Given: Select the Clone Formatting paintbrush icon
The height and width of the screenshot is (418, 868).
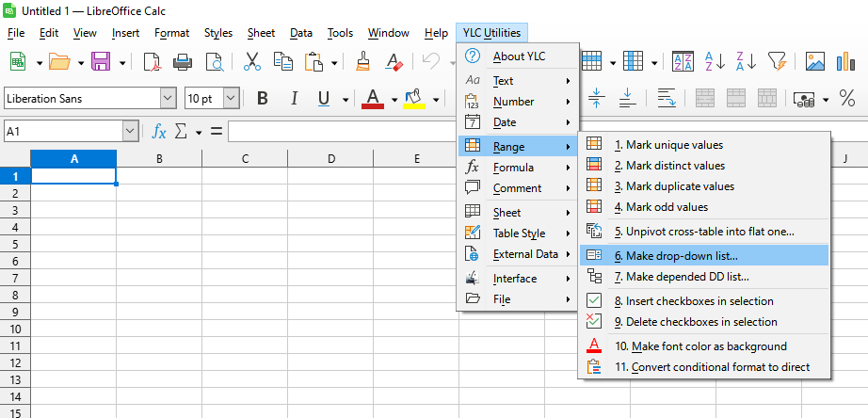Looking at the screenshot, I should [363, 62].
